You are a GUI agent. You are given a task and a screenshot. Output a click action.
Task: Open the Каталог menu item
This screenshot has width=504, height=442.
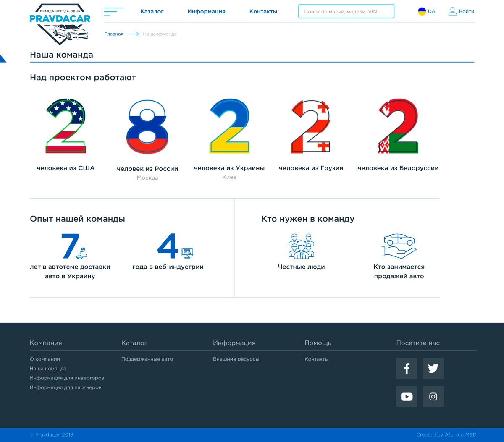152,11
